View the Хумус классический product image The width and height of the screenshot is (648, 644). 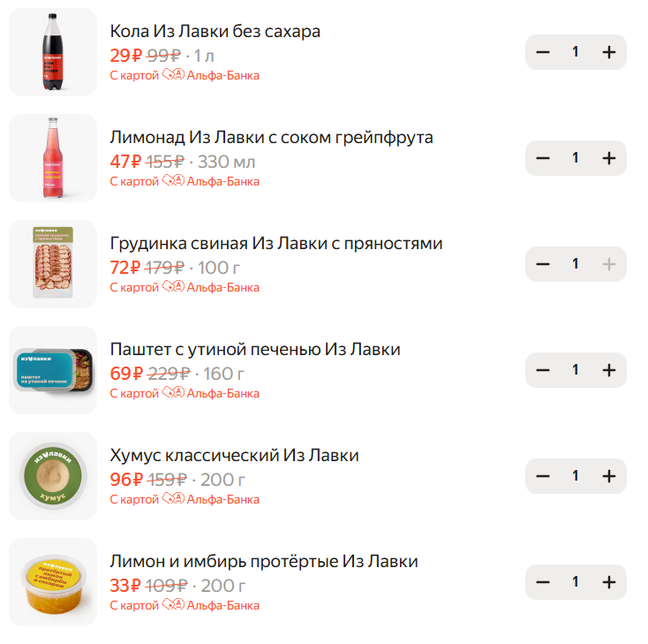(53, 476)
